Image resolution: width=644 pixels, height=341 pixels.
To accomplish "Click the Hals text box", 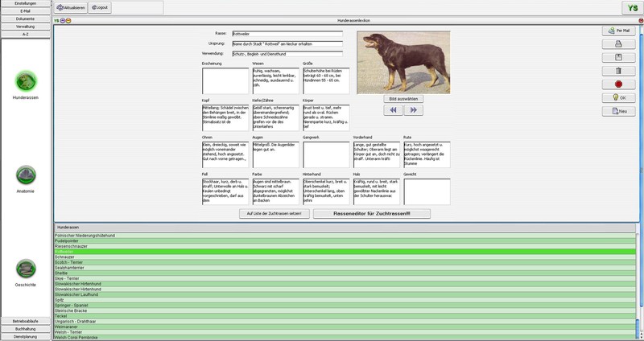I will tap(377, 191).
